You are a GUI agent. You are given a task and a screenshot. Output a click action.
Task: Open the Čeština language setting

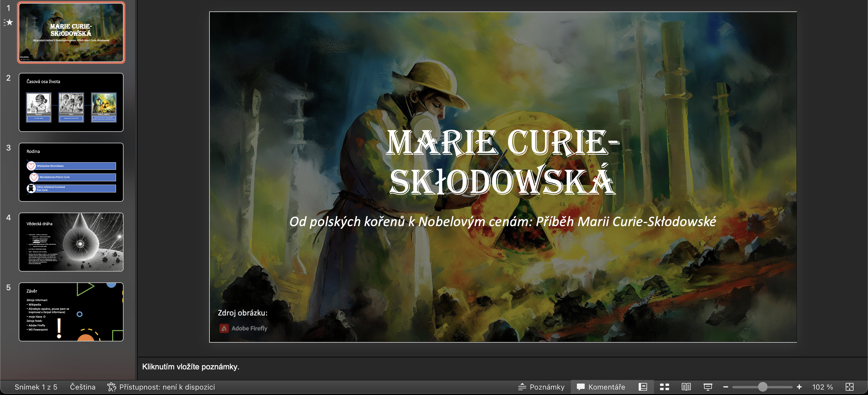[83, 387]
